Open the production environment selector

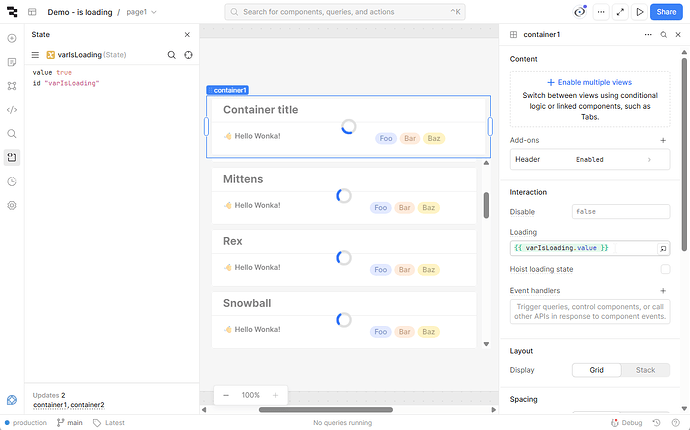click(x=23, y=423)
